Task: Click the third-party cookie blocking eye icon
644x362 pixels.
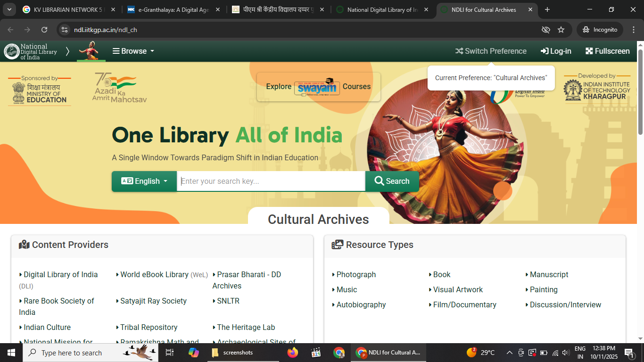Action: point(546,30)
